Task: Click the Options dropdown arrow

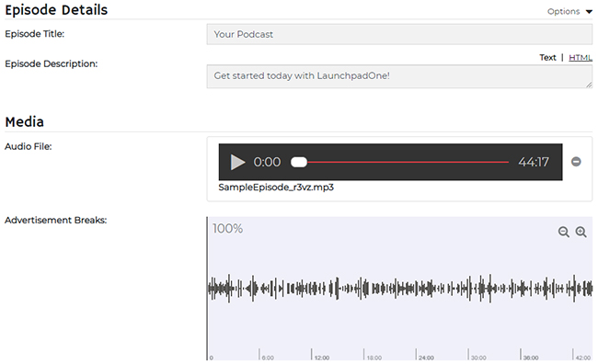Action: (589, 12)
